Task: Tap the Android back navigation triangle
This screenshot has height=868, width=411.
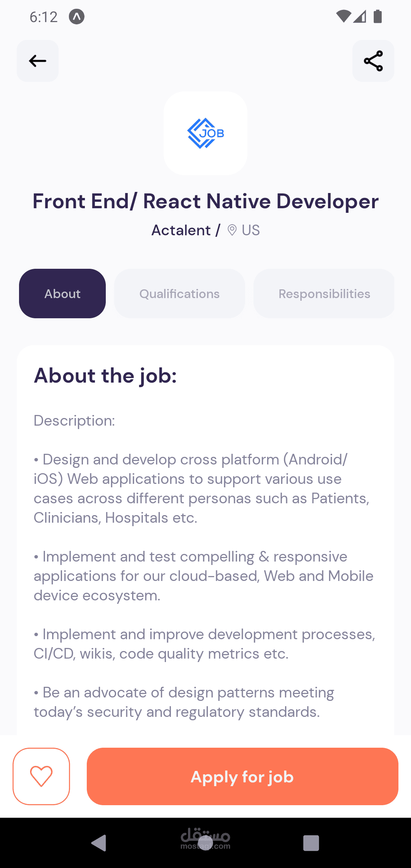Action: tap(99, 842)
